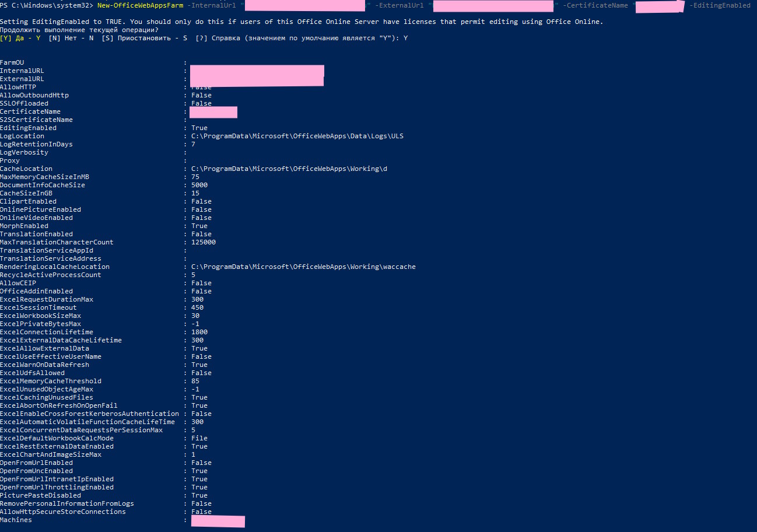Click the -EditingEnabled parameter in command line
The image size is (757, 532).
720,5
